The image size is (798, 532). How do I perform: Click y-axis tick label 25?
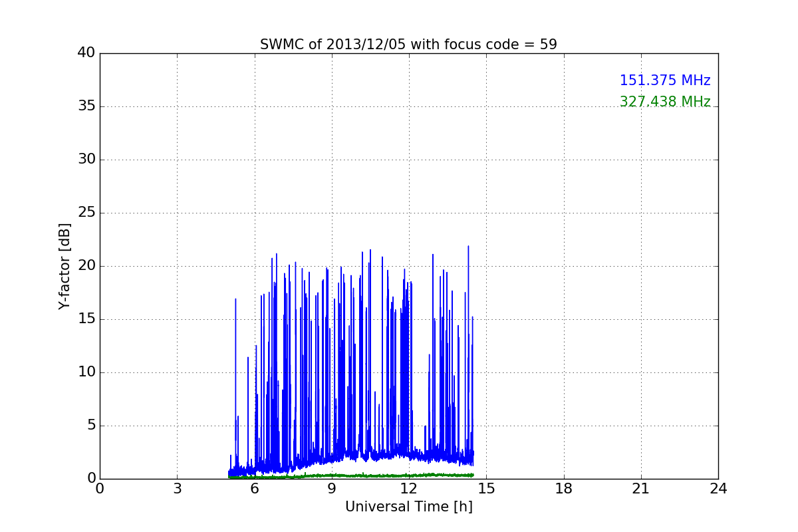(x=86, y=213)
